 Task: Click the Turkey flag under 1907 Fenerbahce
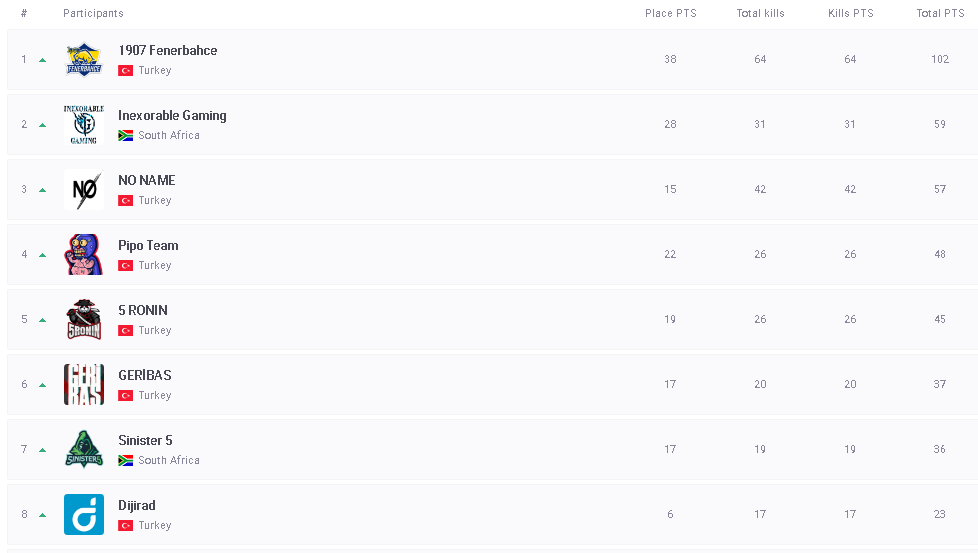[x=126, y=71]
